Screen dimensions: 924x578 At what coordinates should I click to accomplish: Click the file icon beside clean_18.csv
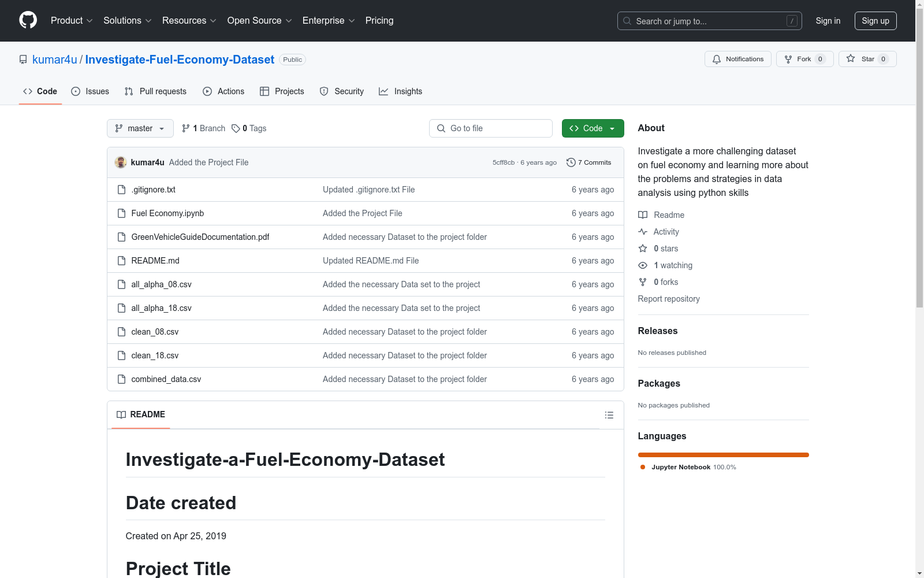coord(121,355)
